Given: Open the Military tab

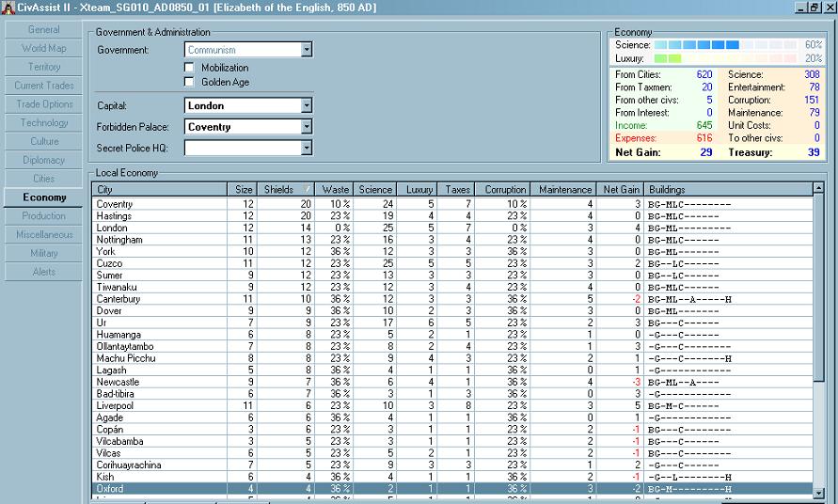Looking at the screenshot, I should 44,253.
